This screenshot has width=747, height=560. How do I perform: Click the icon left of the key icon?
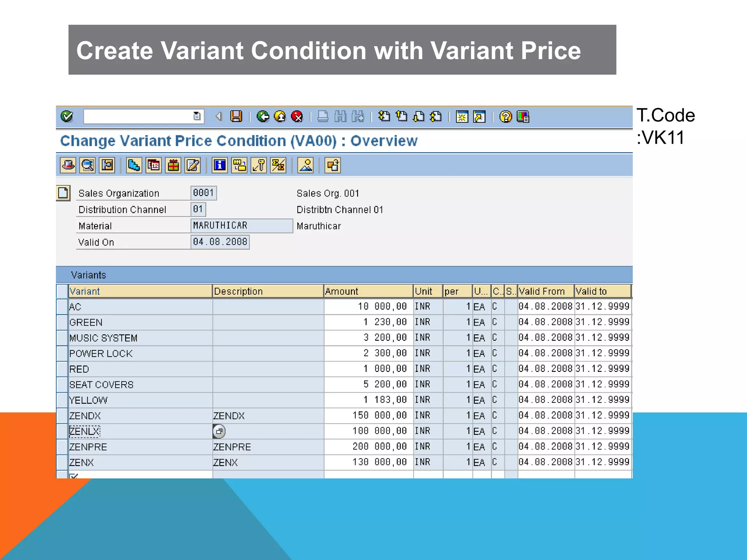click(240, 166)
